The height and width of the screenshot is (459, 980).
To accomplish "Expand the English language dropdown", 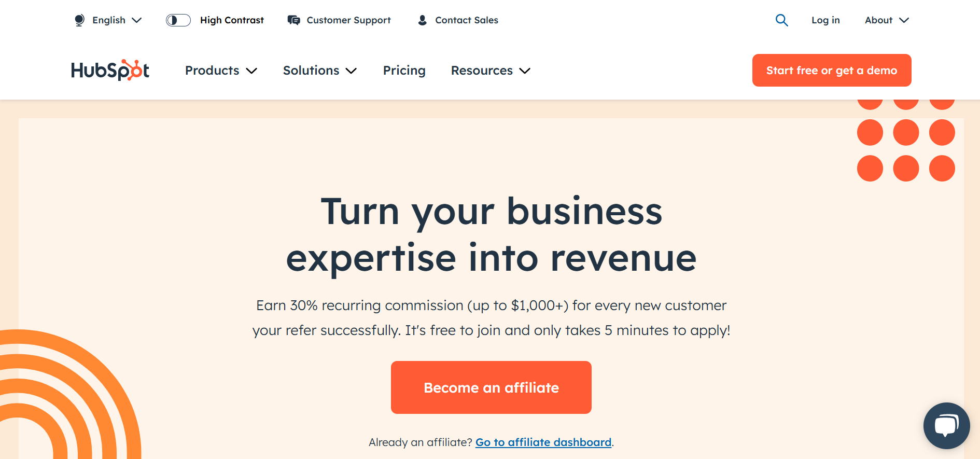I will (116, 20).
